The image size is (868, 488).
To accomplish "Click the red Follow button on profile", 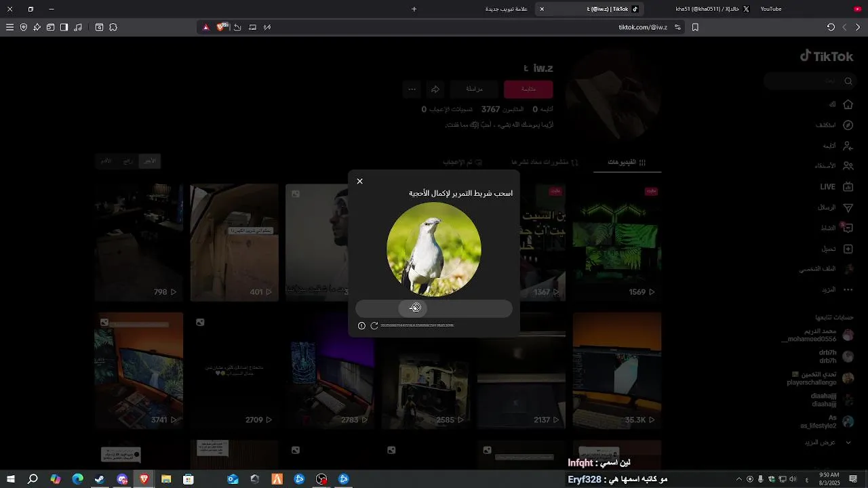I will tap(528, 89).
